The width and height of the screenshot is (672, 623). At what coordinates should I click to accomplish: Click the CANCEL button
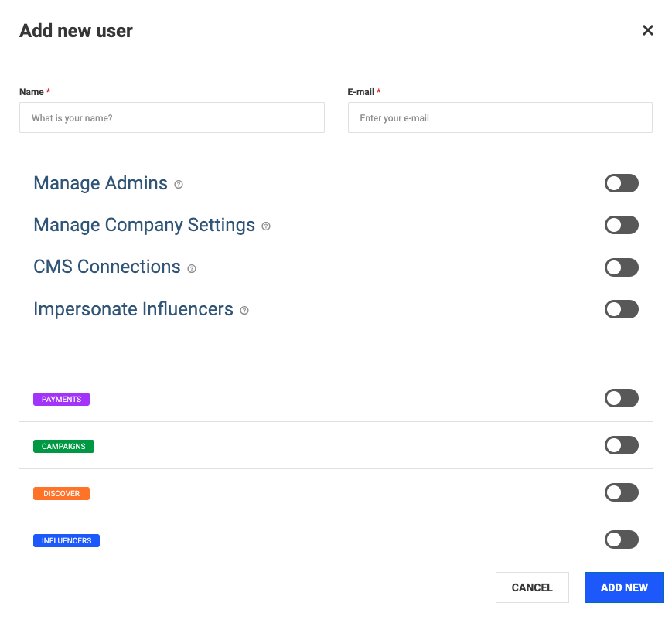tap(532, 587)
